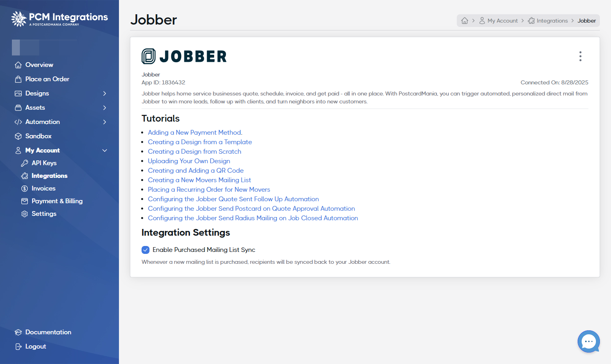Screen dimensions: 611x364
Task: Click the Overview home icon in sidebar
Action: 18,65
